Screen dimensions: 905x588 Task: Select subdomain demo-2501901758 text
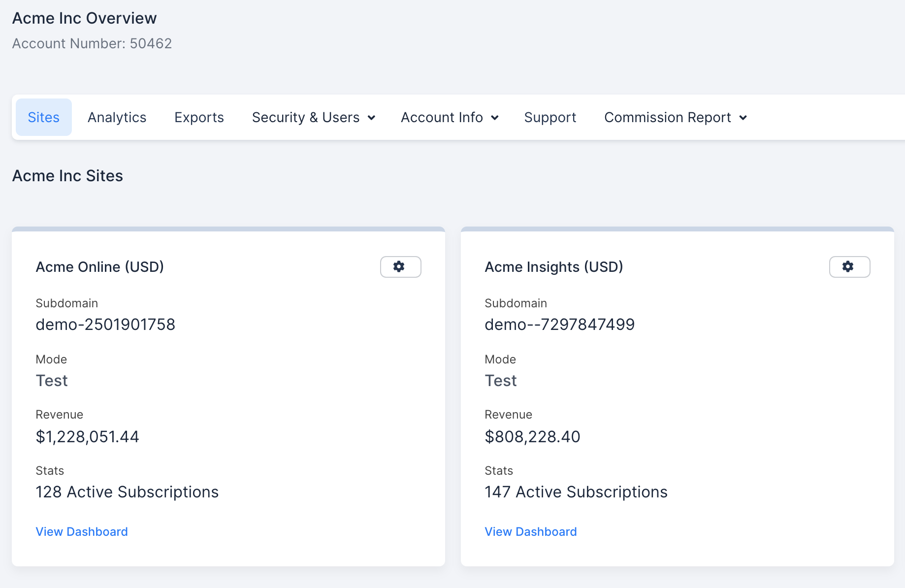tap(105, 325)
